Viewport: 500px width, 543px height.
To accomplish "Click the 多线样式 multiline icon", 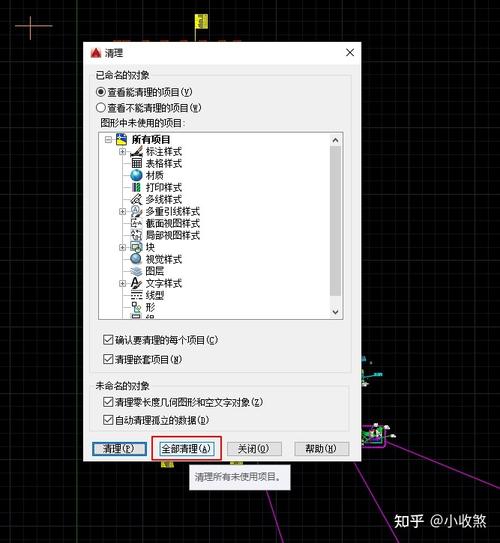I will point(136,199).
